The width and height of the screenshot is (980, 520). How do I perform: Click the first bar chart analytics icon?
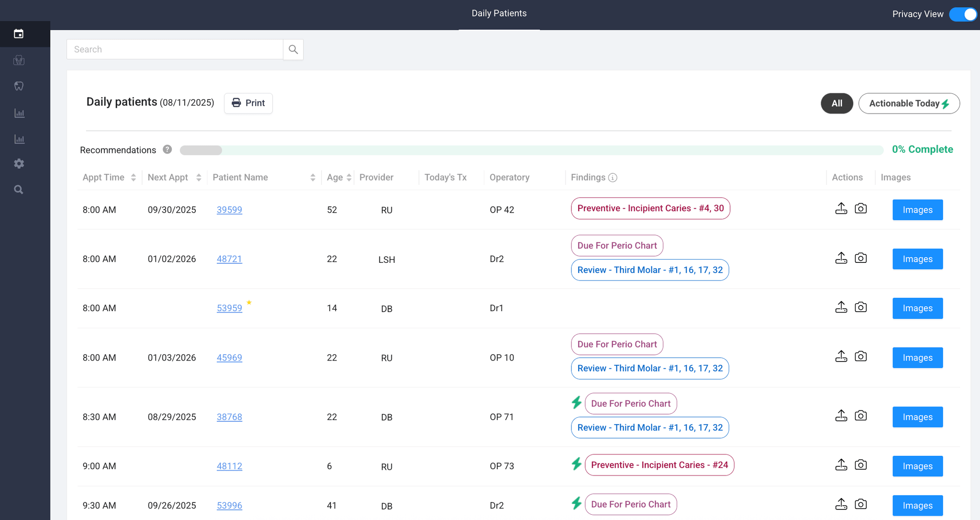point(19,113)
